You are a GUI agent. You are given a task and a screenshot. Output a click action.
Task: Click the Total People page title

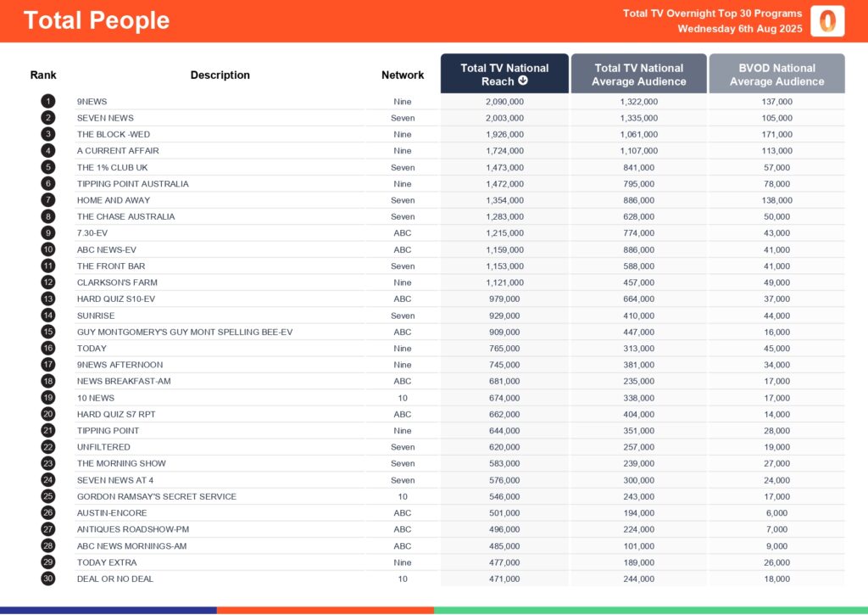(x=97, y=21)
